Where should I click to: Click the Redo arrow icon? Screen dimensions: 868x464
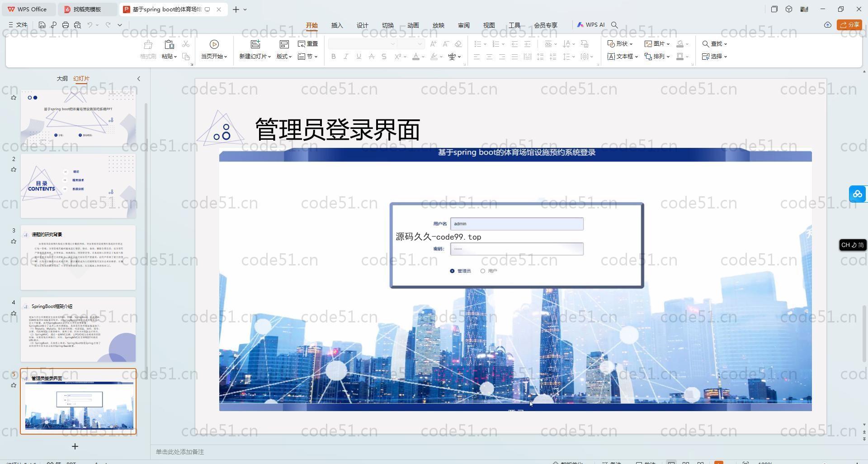[x=108, y=25]
